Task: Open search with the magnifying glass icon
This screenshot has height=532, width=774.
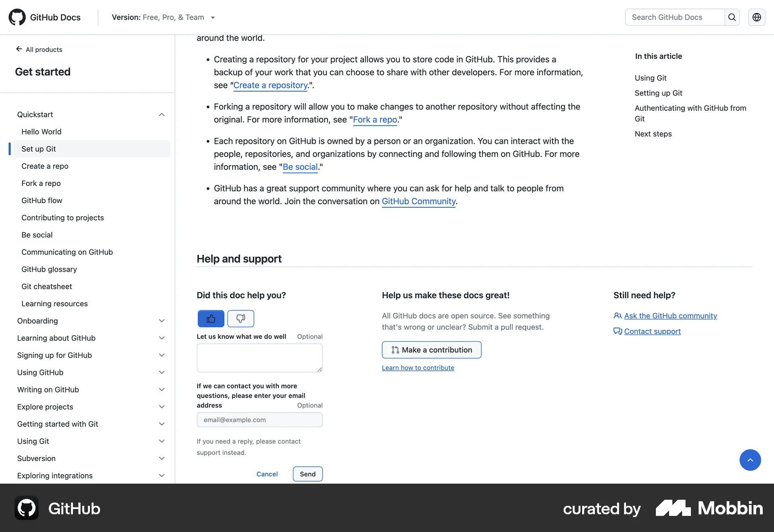Action: click(732, 17)
